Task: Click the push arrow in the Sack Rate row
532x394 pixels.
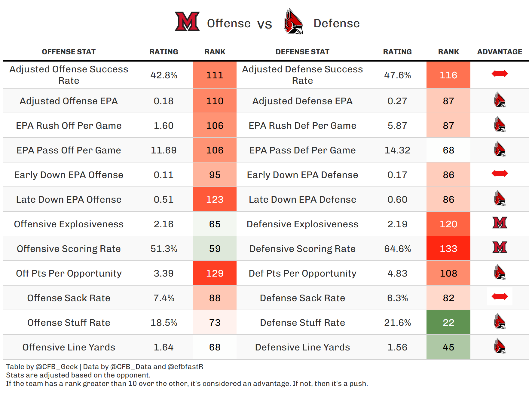Action: pyautogui.click(x=500, y=297)
